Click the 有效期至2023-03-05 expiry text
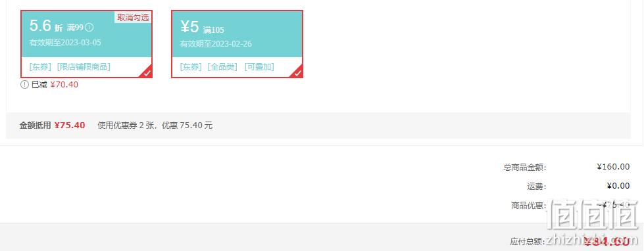This screenshot has height=251, width=644. tap(65, 42)
